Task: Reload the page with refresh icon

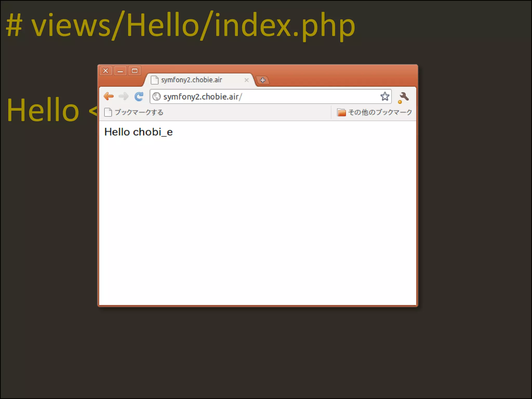Action: pyautogui.click(x=139, y=96)
